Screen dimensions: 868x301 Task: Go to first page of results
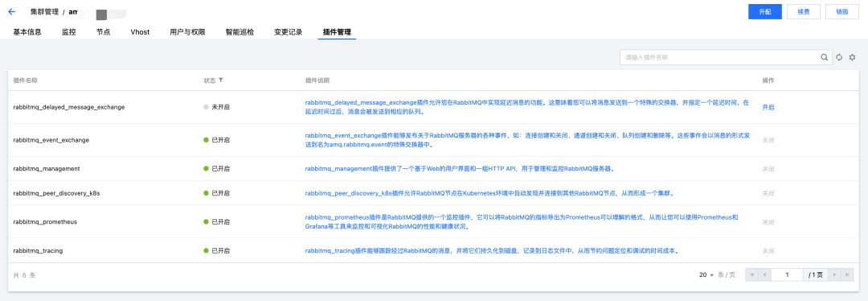tap(751, 275)
